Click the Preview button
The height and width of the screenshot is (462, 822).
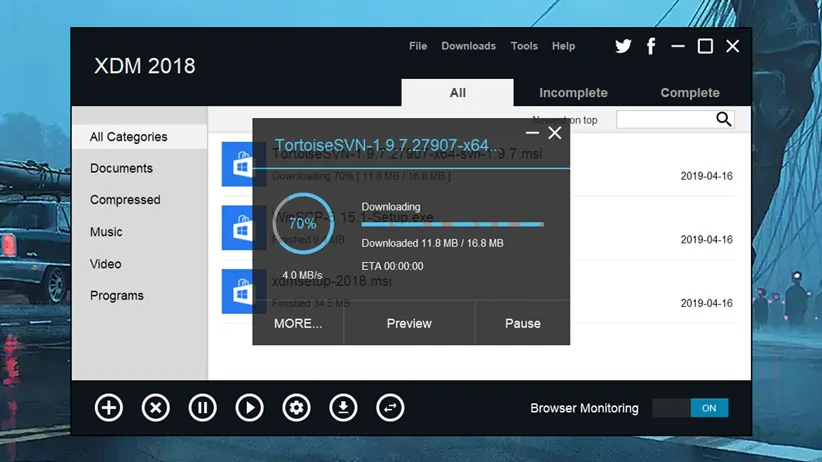tap(409, 323)
